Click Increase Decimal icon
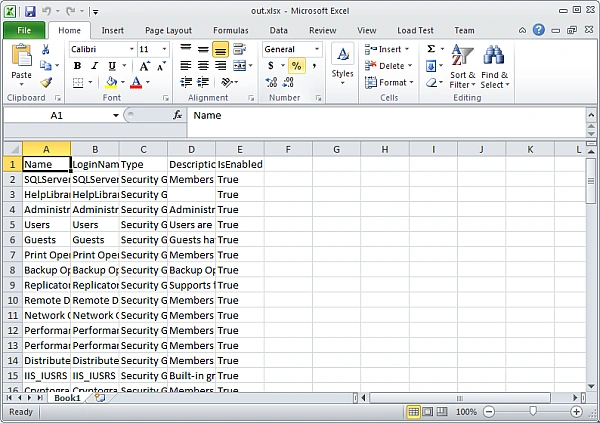The image size is (600, 423). click(271, 82)
